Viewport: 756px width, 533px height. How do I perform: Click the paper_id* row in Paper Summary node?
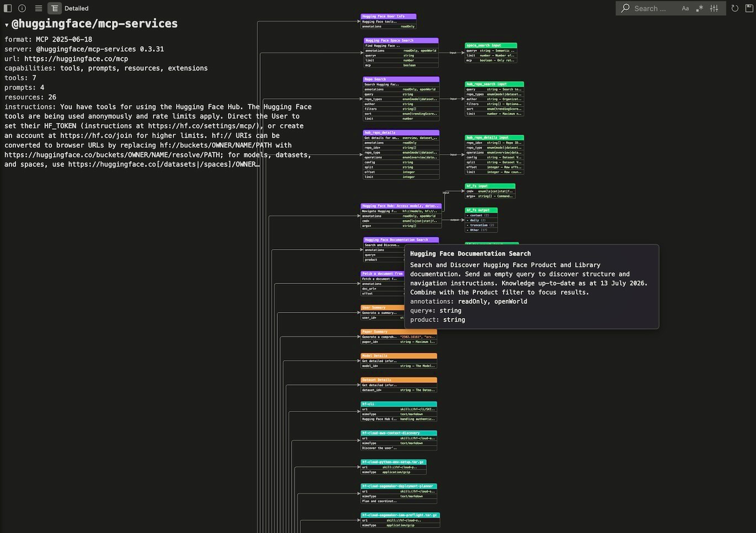399,342
